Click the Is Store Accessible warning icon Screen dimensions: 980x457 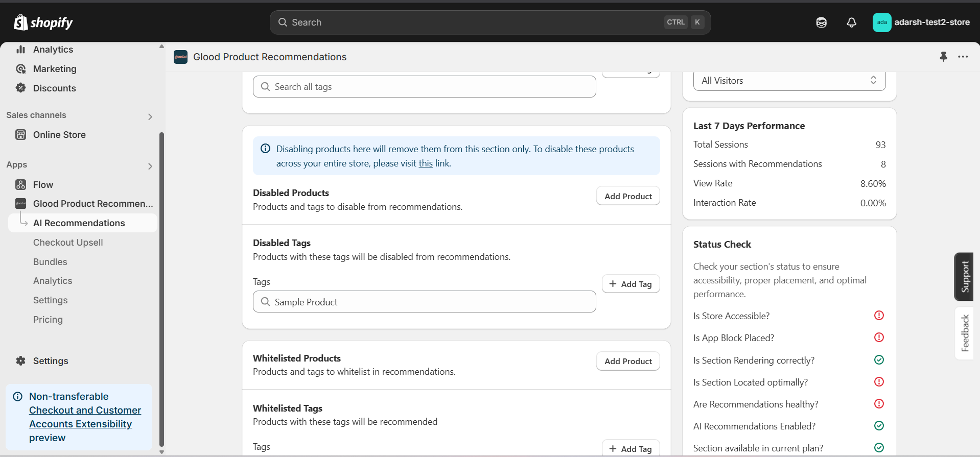pos(879,316)
